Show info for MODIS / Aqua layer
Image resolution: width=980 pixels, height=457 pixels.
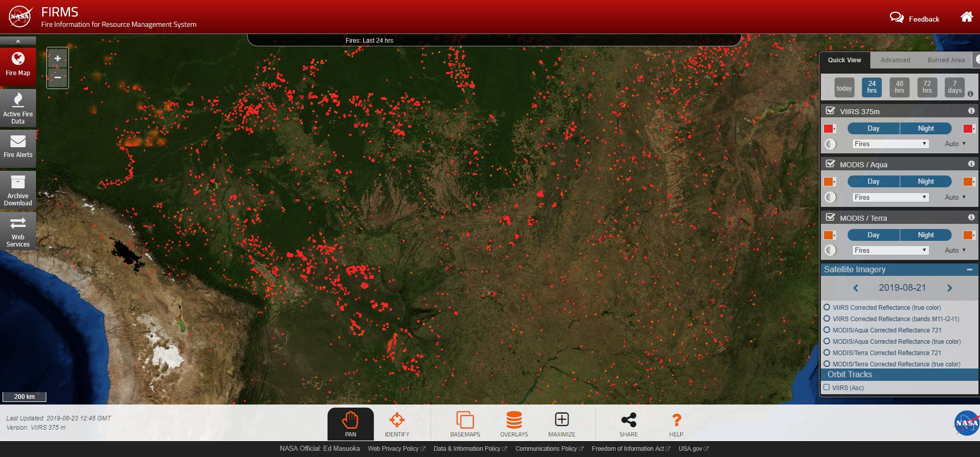(x=971, y=164)
